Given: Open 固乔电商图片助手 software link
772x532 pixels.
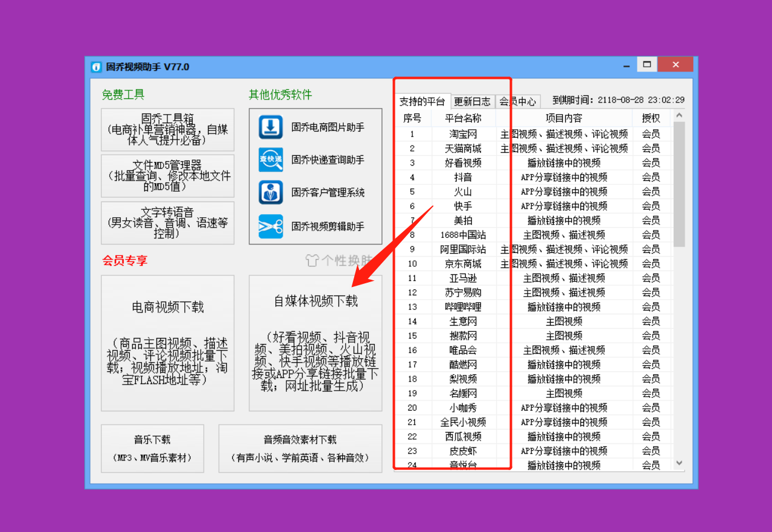Looking at the screenshot, I should pos(327,127).
